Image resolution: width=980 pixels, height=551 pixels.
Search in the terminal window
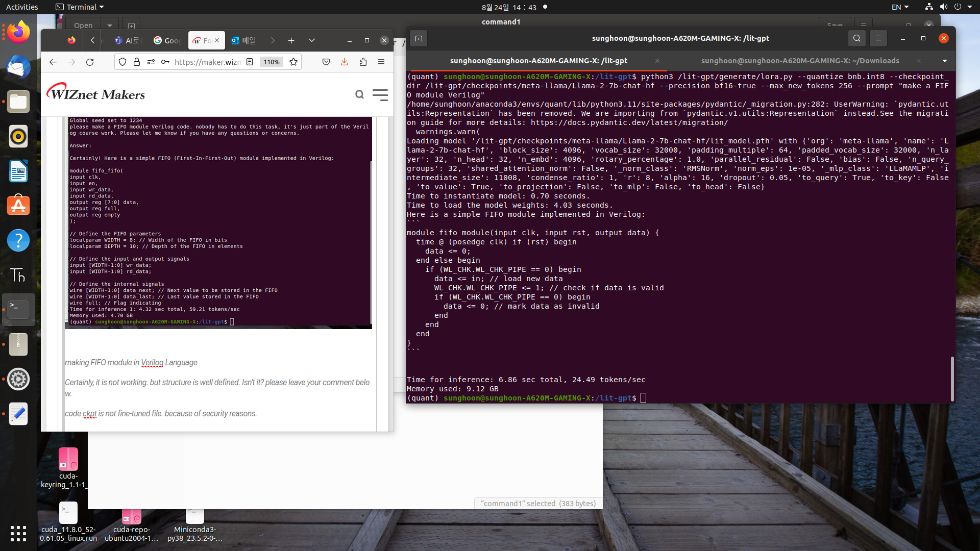click(857, 38)
